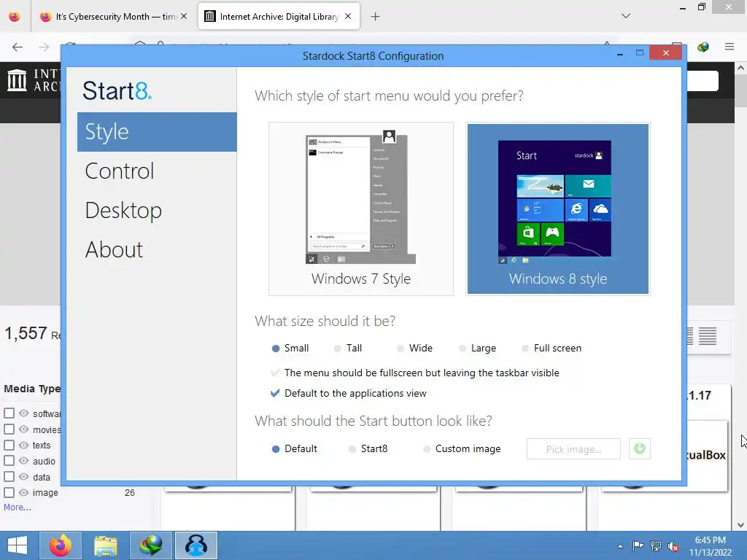This screenshot has width=747, height=560.
Task: Click the More... link under Media Type
Action: [18, 507]
